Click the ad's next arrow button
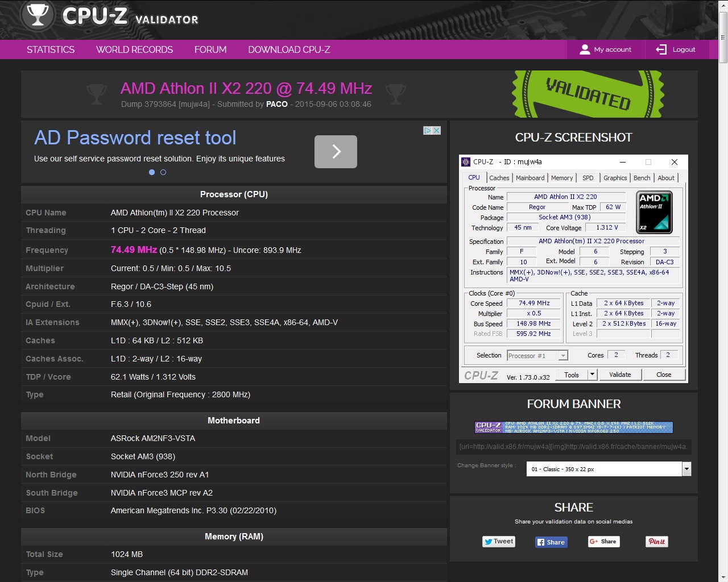Image resolution: width=728 pixels, height=582 pixels. point(336,151)
